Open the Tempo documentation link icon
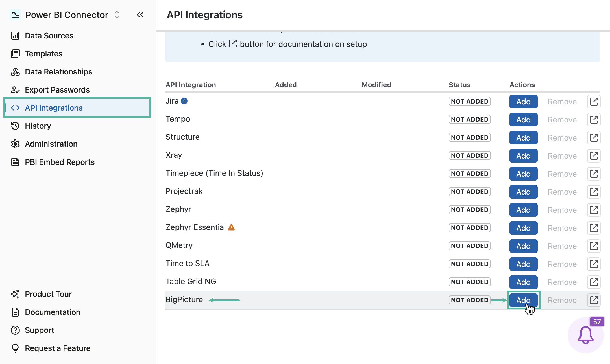Viewport: 610px width, 364px height. tap(594, 120)
